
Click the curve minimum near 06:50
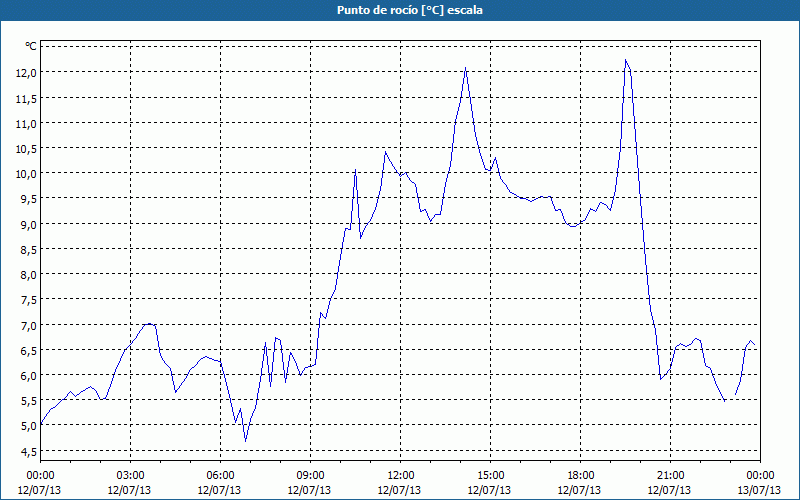(x=245, y=441)
